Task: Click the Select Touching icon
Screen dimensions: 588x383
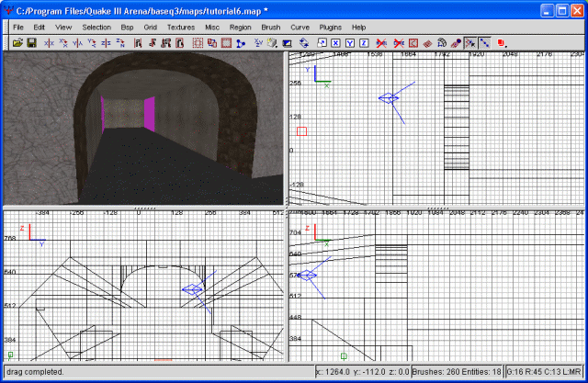Action: (x=152, y=43)
